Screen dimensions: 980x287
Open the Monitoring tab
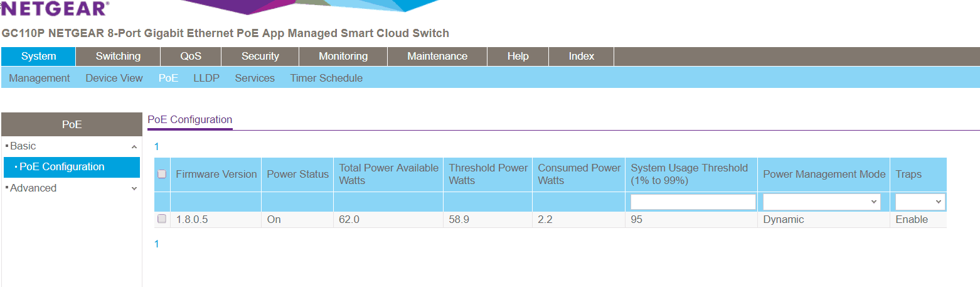[x=343, y=56]
